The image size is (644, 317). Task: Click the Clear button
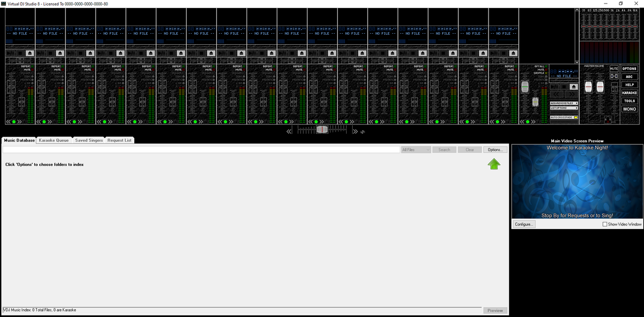coord(470,150)
